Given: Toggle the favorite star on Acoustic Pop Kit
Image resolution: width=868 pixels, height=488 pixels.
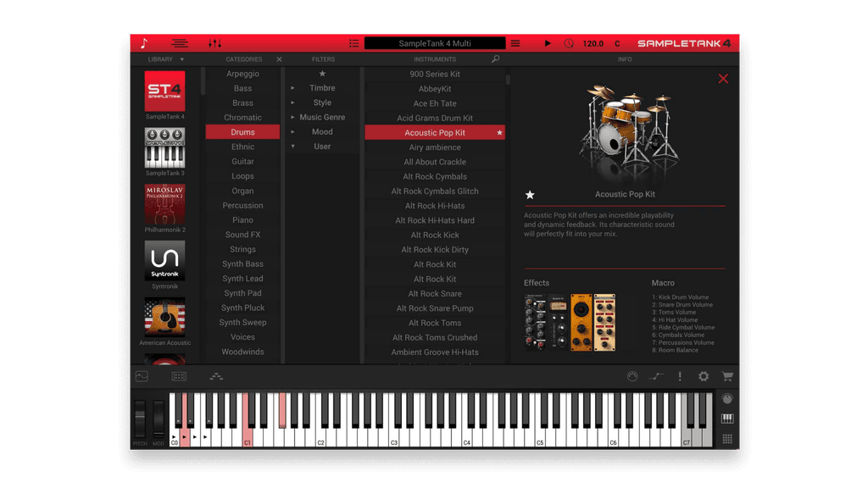Looking at the screenshot, I should click(499, 132).
